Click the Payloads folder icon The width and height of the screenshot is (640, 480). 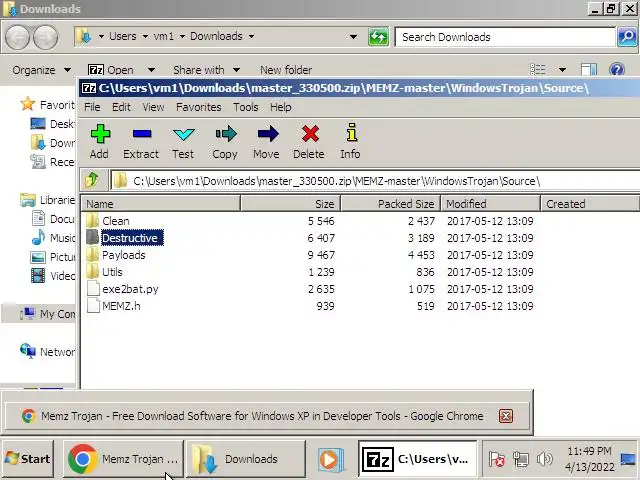(x=92, y=255)
